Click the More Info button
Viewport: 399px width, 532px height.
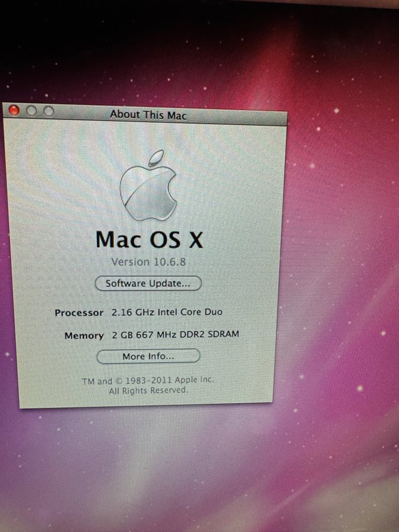tap(148, 356)
